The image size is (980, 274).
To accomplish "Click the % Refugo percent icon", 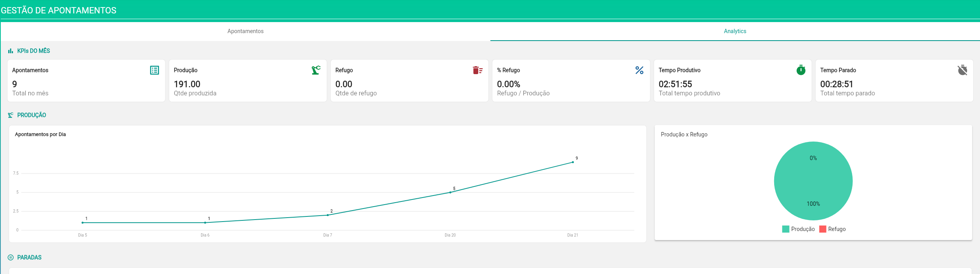I will [x=639, y=70].
